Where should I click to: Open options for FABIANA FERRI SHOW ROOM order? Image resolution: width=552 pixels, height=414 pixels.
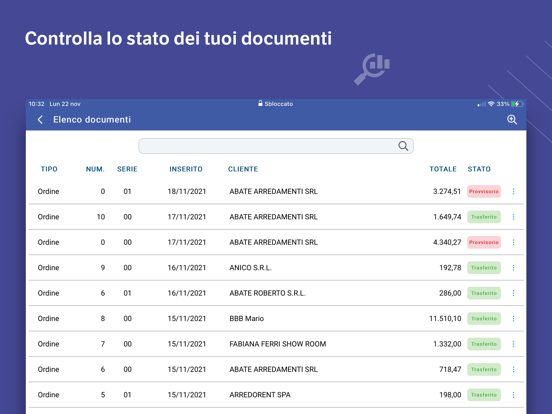(x=513, y=344)
